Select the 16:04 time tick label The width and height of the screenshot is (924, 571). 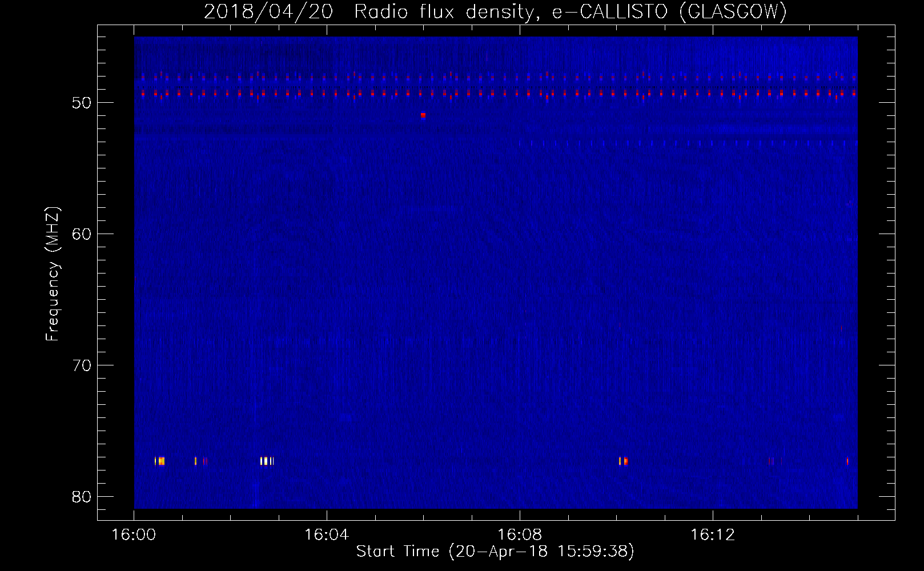[x=327, y=535]
